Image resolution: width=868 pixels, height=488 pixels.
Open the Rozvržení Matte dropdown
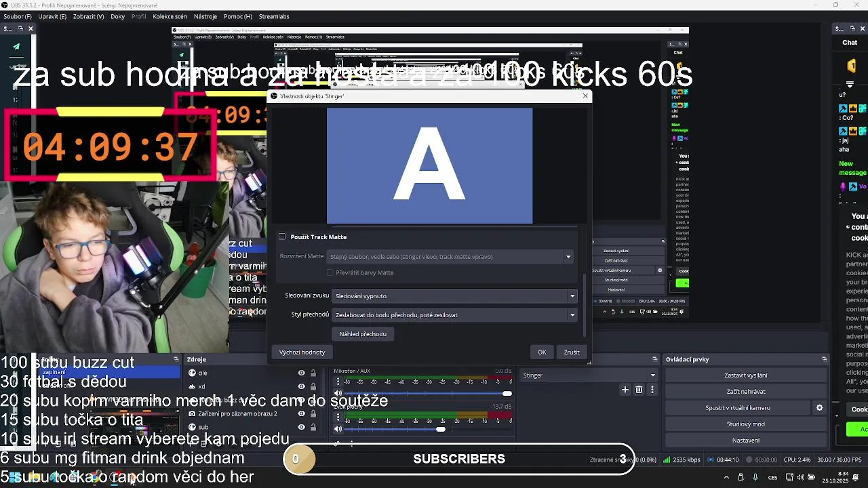pos(450,256)
